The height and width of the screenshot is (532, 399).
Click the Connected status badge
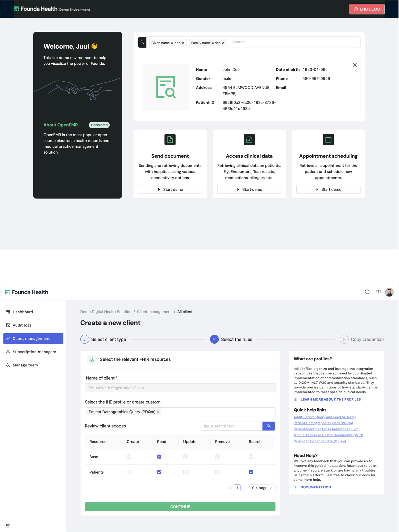99,125
